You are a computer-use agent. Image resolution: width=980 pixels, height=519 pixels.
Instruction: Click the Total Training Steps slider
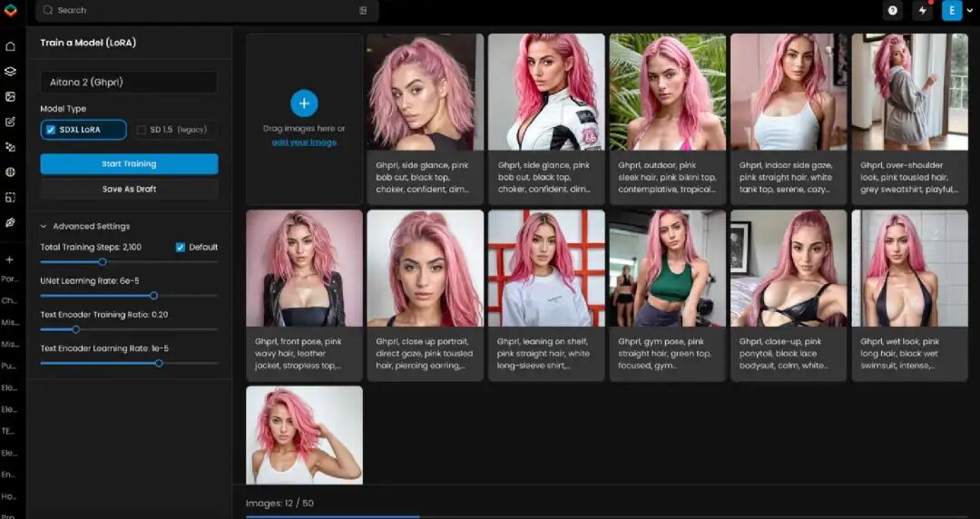click(130, 262)
